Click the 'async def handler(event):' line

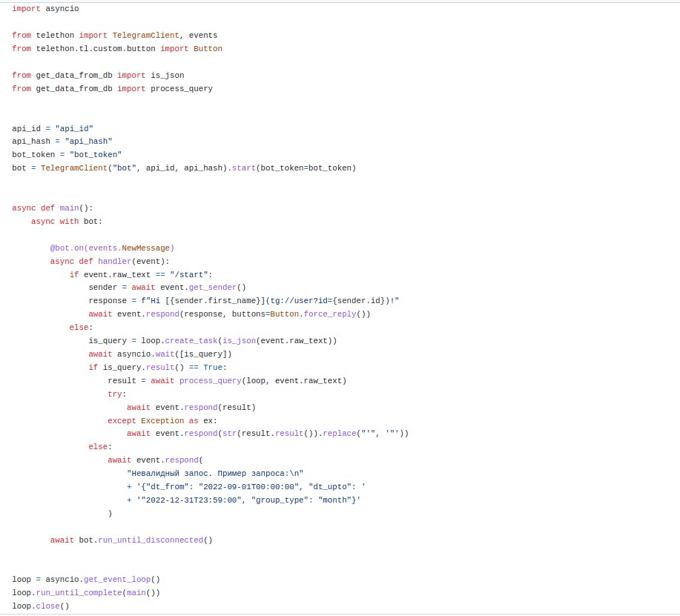pyautogui.click(x=110, y=262)
